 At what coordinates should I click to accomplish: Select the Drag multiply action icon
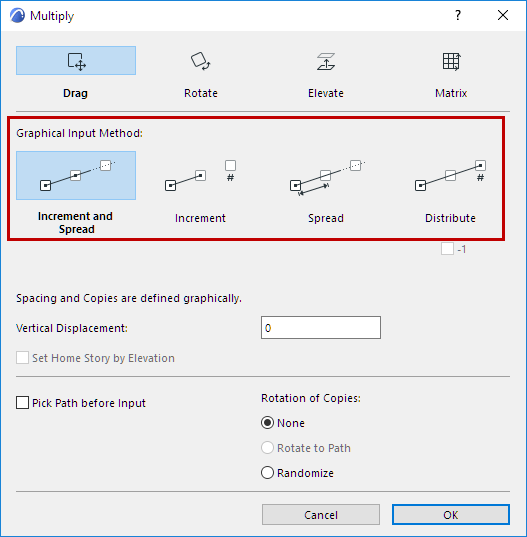76,61
